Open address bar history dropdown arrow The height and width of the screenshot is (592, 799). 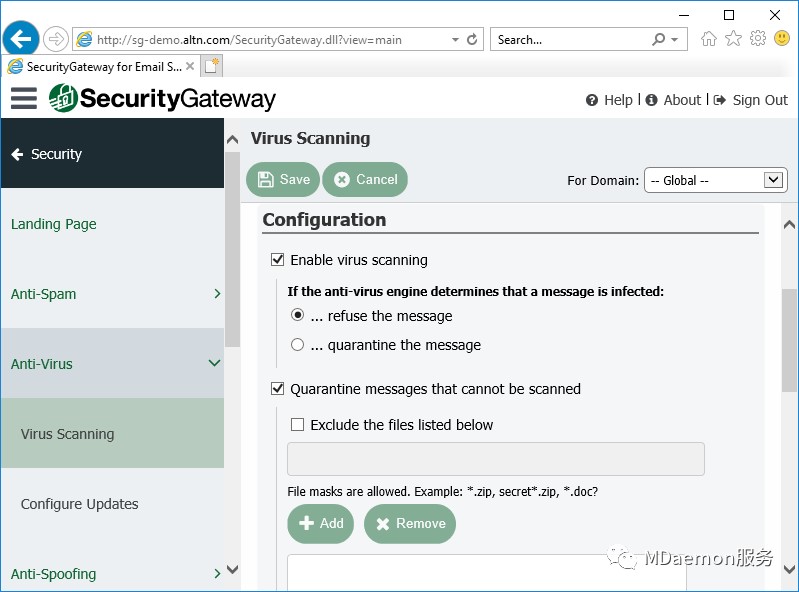point(455,40)
